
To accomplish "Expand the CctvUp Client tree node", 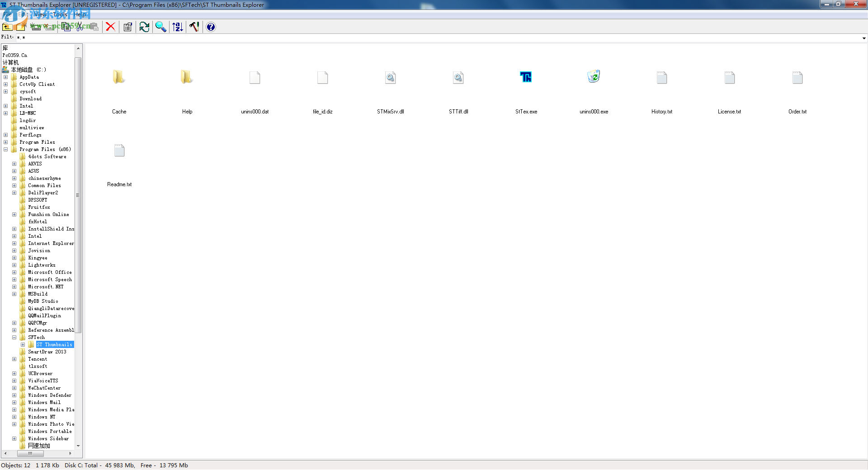I will pyautogui.click(x=6, y=85).
